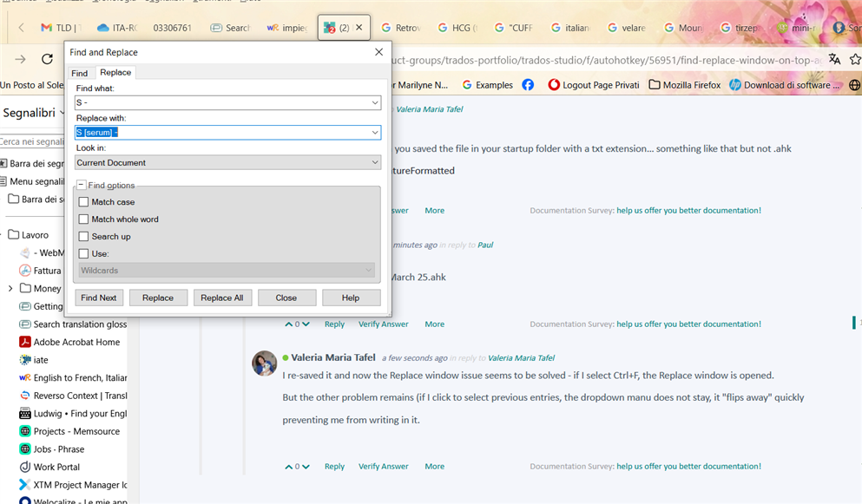Switch to the Find tab

click(80, 72)
